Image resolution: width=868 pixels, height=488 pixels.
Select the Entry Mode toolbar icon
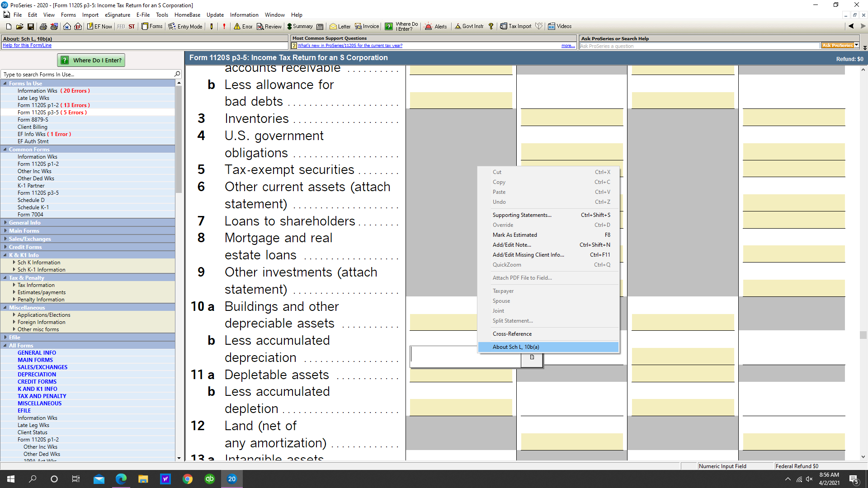click(x=184, y=26)
